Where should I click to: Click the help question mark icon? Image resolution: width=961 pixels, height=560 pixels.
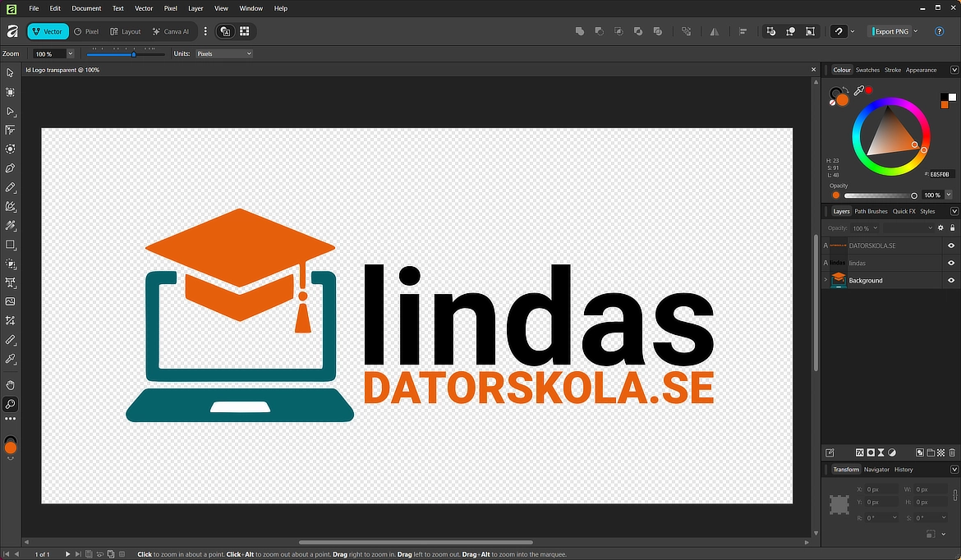point(939,31)
